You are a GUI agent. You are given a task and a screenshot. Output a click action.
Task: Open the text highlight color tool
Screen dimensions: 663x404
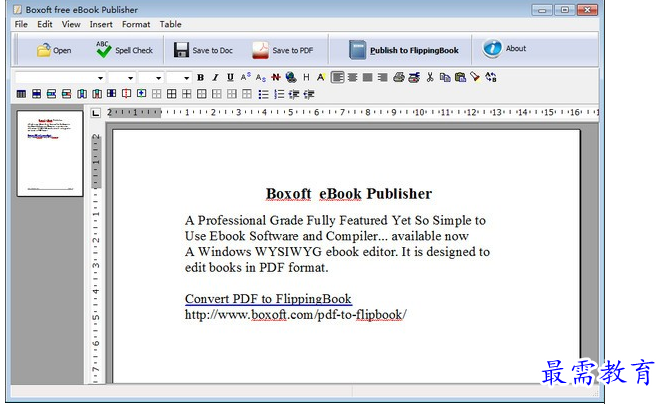321,77
